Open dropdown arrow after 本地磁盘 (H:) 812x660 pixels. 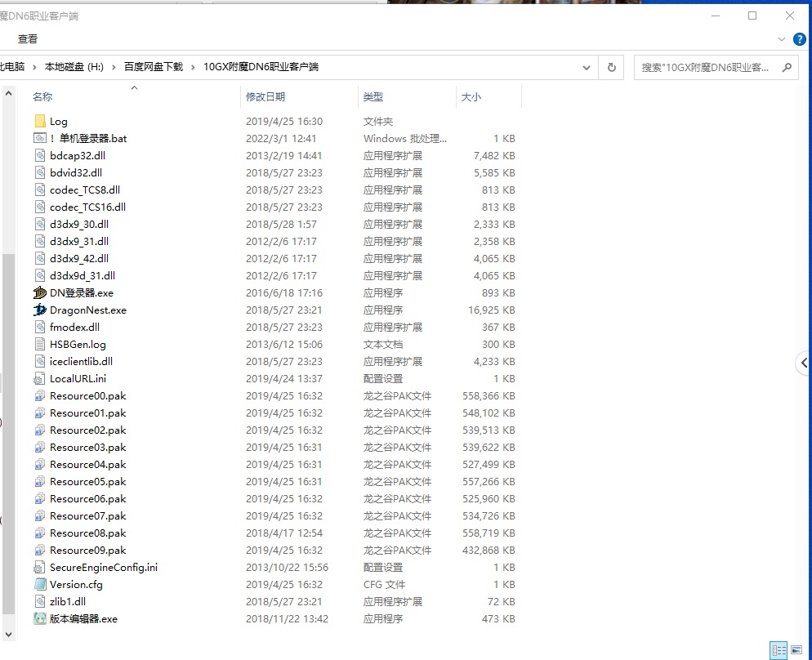pos(114,67)
